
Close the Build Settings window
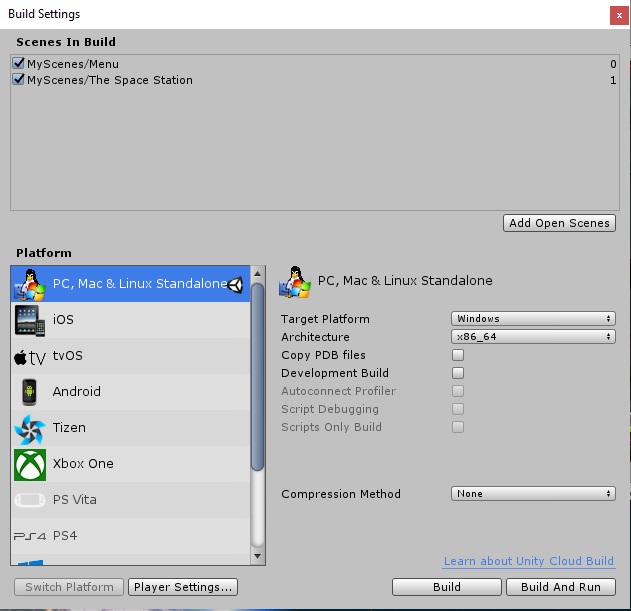pyautogui.click(x=619, y=15)
